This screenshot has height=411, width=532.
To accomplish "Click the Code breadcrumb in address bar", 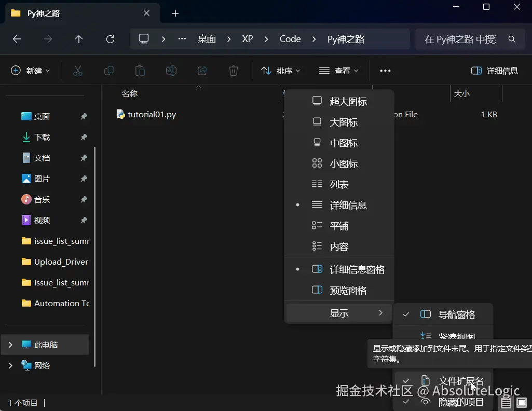I will coord(290,39).
